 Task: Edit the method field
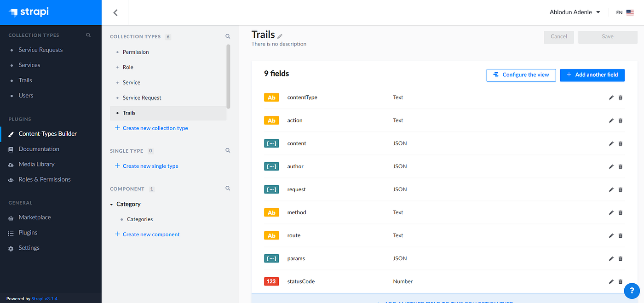(x=611, y=212)
